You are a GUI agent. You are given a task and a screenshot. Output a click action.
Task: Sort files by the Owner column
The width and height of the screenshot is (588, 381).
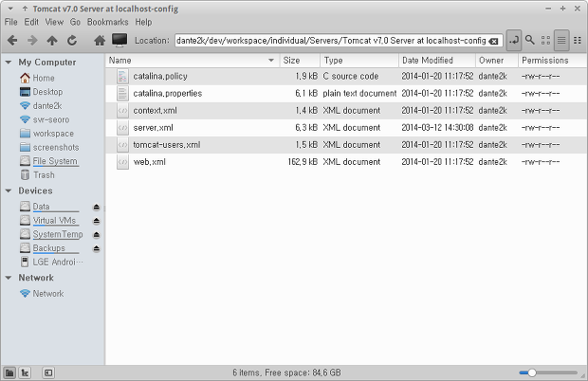497,61
